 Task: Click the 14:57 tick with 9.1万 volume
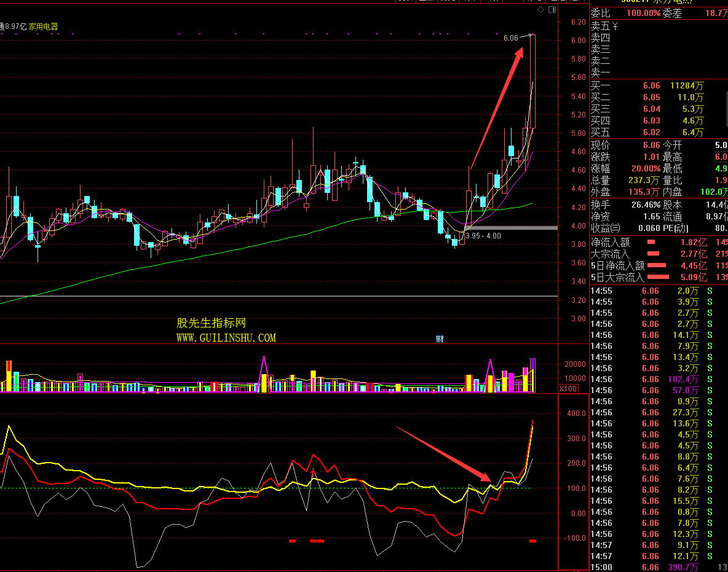(659, 544)
